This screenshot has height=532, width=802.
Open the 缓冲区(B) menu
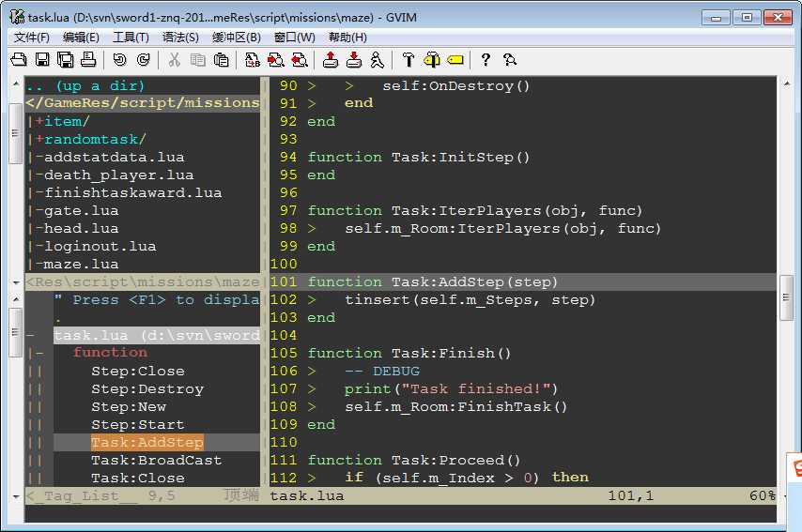tap(237, 38)
